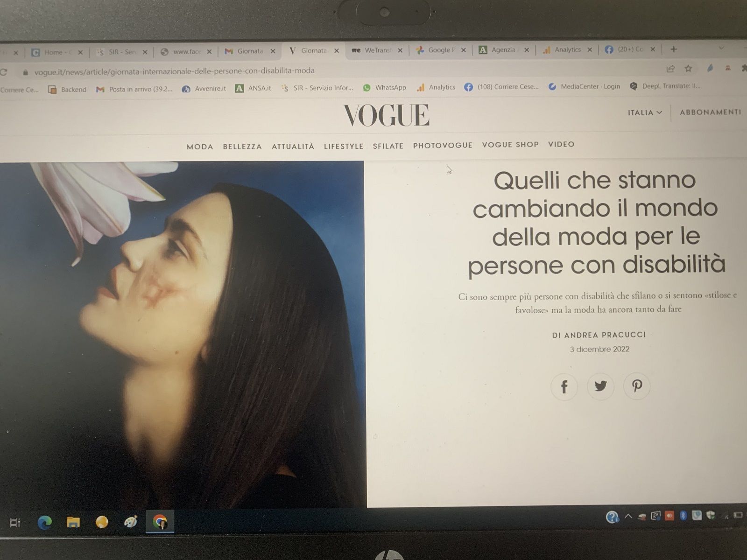Pin article with Pinterest icon
The height and width of the screenshot is (560, 747).
(637, 386)
